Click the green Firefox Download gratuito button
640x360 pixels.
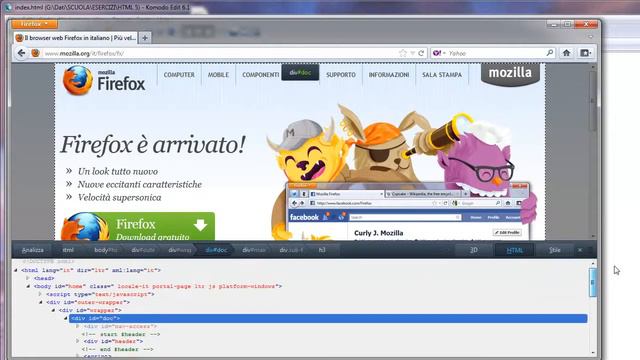coord(138,226)
